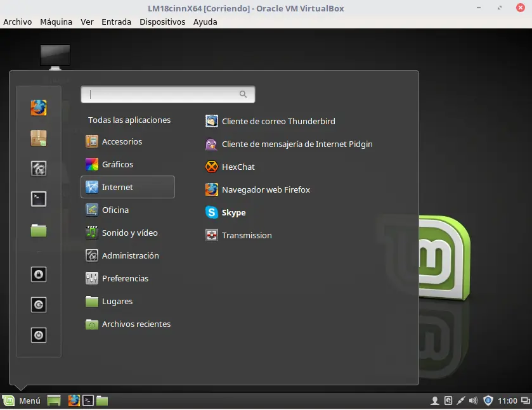Select the Sonido y vídeo category

click(x=127, y=233)
